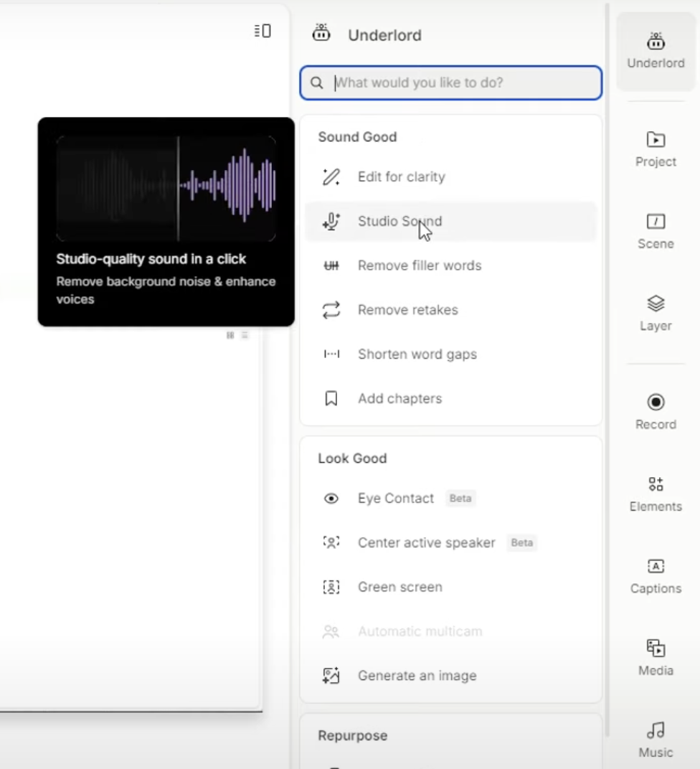
Task: Click the 'Look Good' section heading
Action: pyautogui.click(x=352, y=458)
